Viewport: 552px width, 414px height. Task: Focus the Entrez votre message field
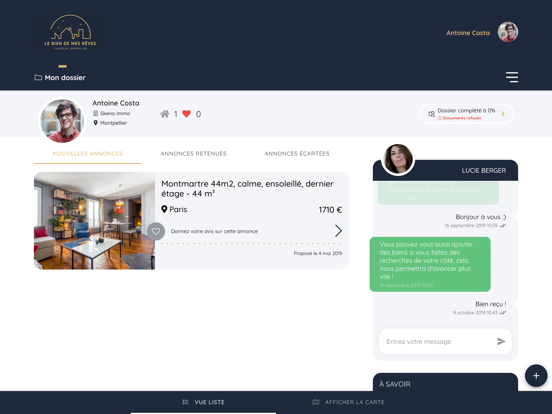click(438, 341)
